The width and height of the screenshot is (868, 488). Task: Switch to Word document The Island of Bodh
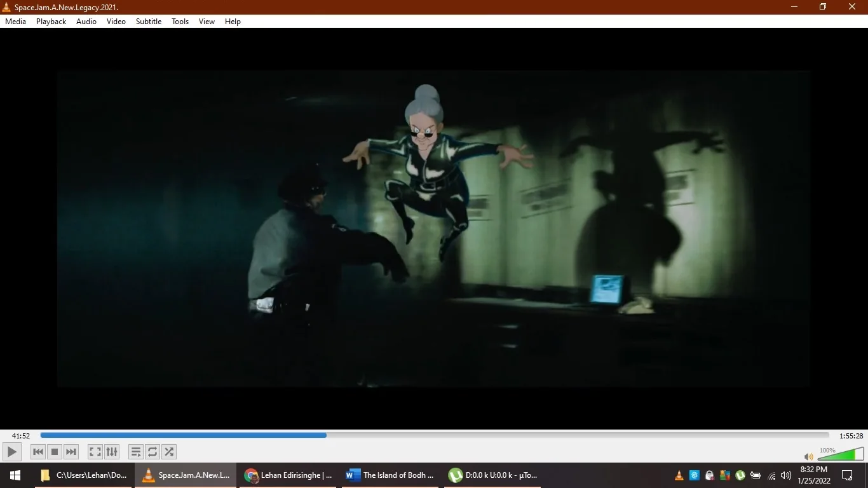[x=390, y=475]
